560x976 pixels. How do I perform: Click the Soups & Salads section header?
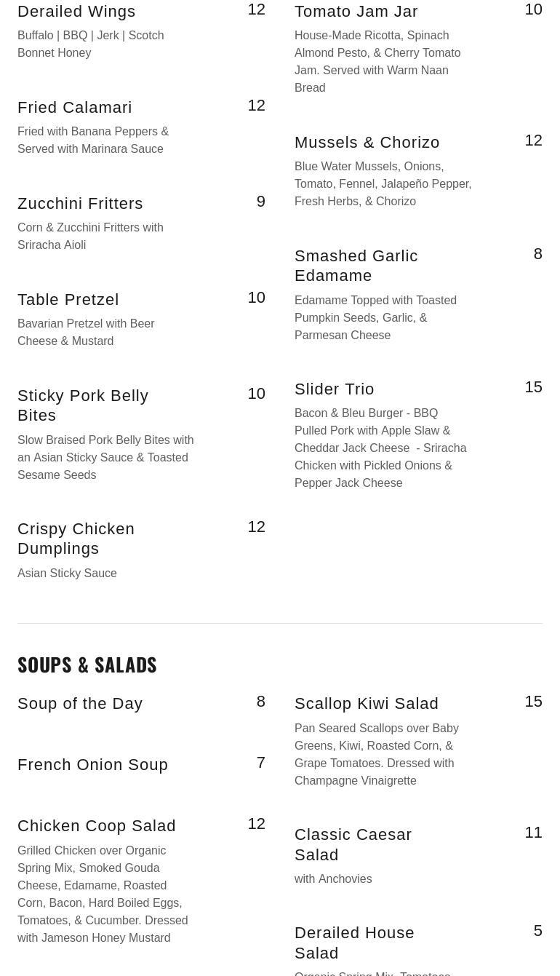click(87, 664)
